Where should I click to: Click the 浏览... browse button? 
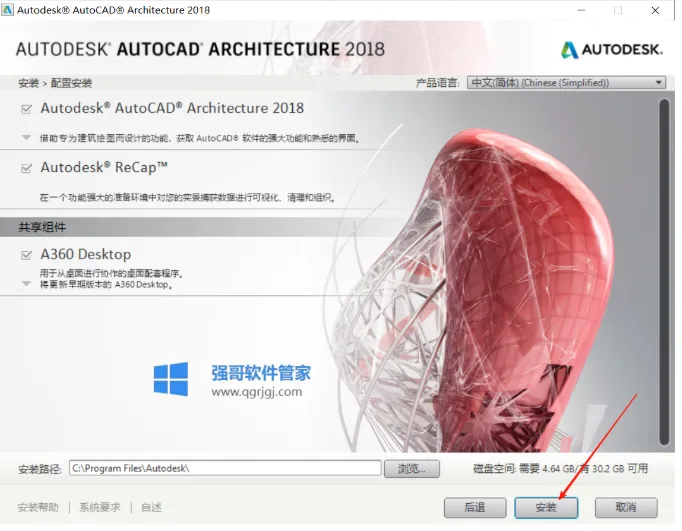pos(411,469)
